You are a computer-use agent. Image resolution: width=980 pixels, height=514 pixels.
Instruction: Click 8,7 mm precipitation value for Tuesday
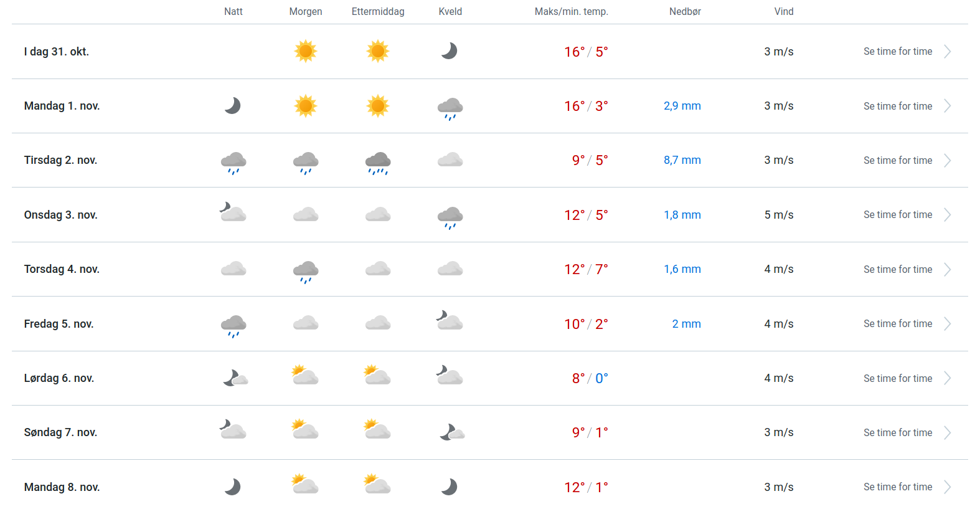point(682,161)
